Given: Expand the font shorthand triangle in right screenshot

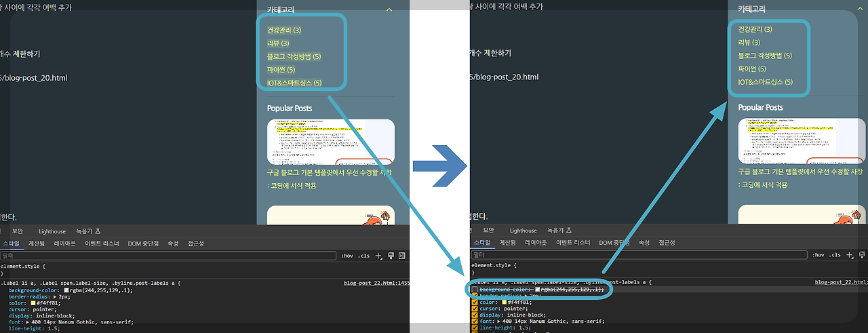Looking at the screenshot, I should [500, 322].
